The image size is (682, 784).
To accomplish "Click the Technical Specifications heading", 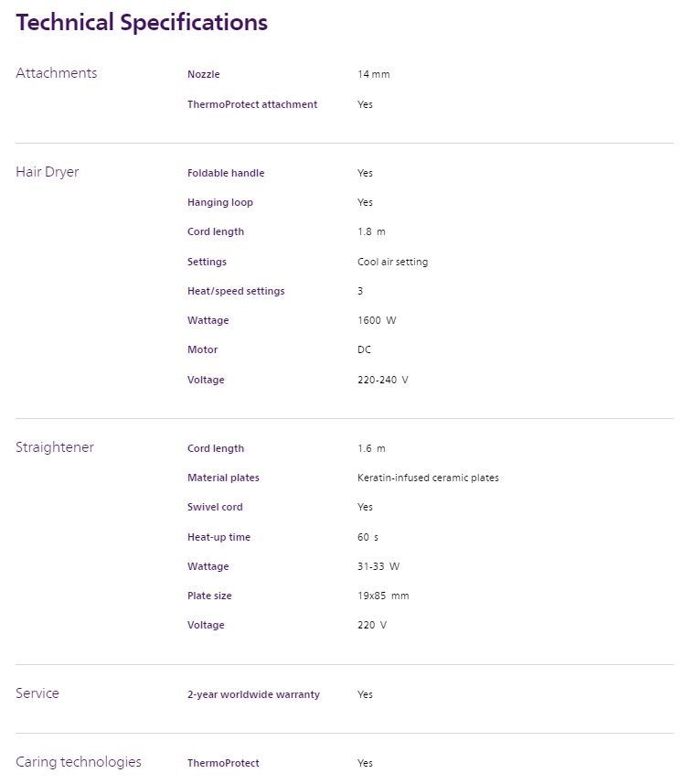I will tap(142, 23).
